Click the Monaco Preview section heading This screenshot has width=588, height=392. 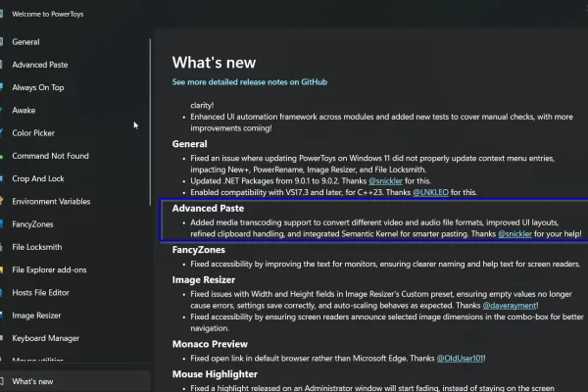click(210, 344)
